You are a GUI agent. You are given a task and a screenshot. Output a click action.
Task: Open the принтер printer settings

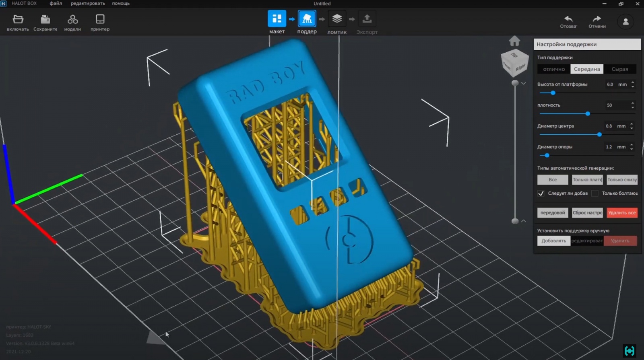pyautogui.click(x=100, y=23)
